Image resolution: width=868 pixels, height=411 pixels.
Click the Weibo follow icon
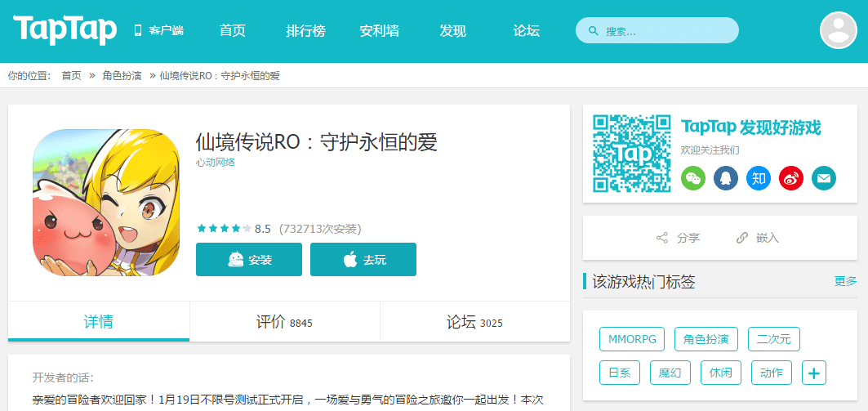[791, 178]
